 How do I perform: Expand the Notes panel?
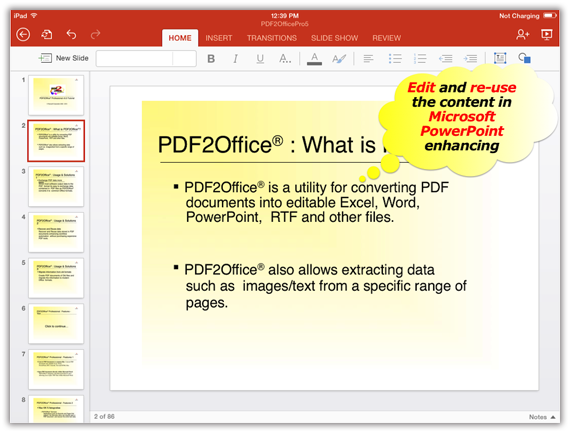coord(542,417)
